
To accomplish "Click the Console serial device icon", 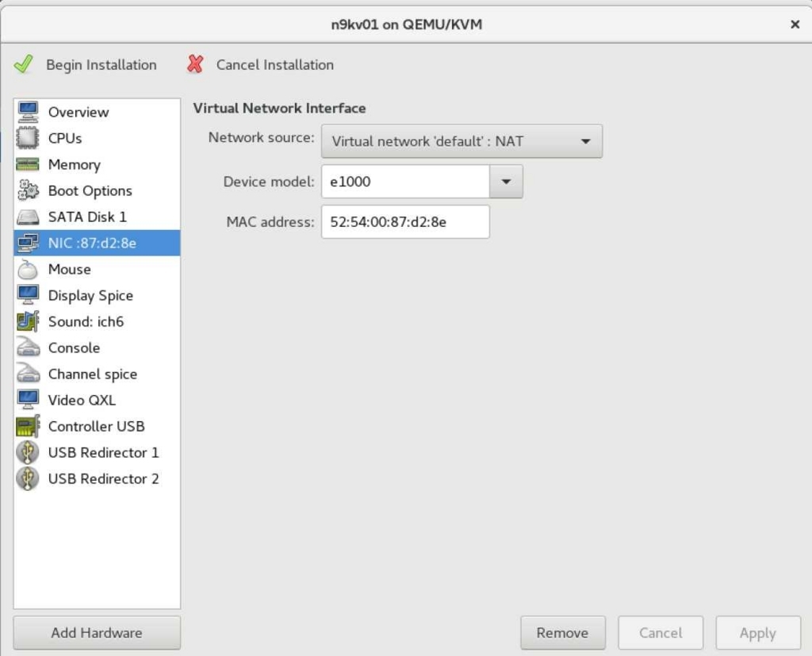I will pos(28,347).
